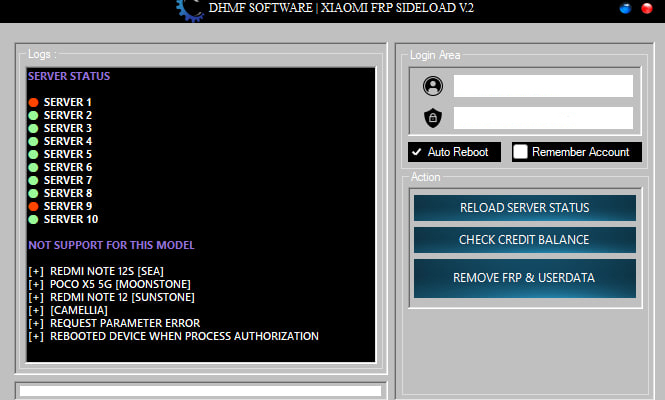Click the red status dot for SERVER 1
The image size is (665, 400).
click(x=34, y=102)
